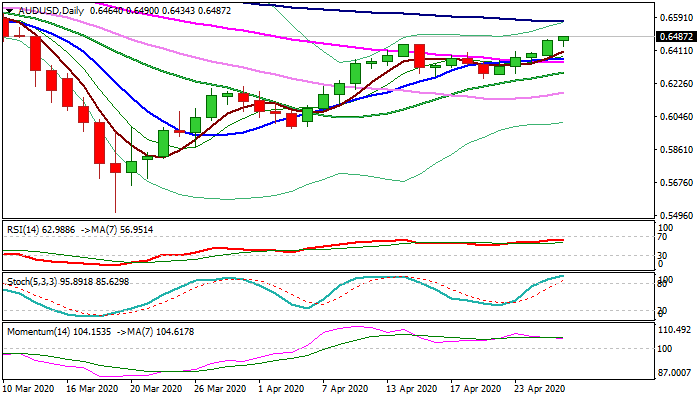Click the Momentum 110.492 scale value

pos(676,330)
